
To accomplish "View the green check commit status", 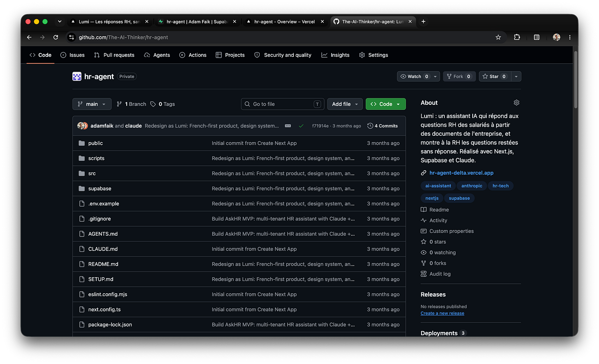I will point(301,126).
